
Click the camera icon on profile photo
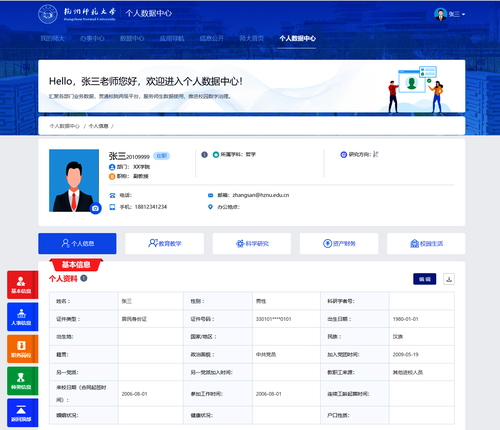(x=96, y=208)
